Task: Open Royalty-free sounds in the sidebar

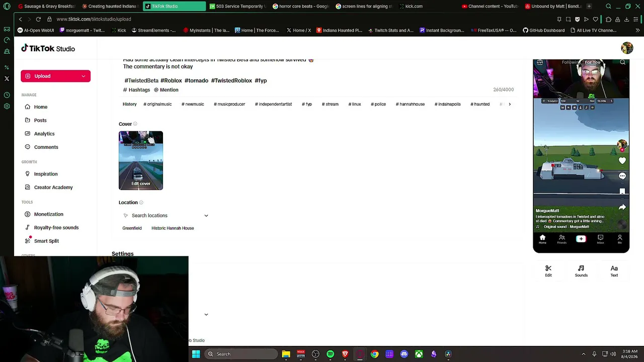Action: 55,228
